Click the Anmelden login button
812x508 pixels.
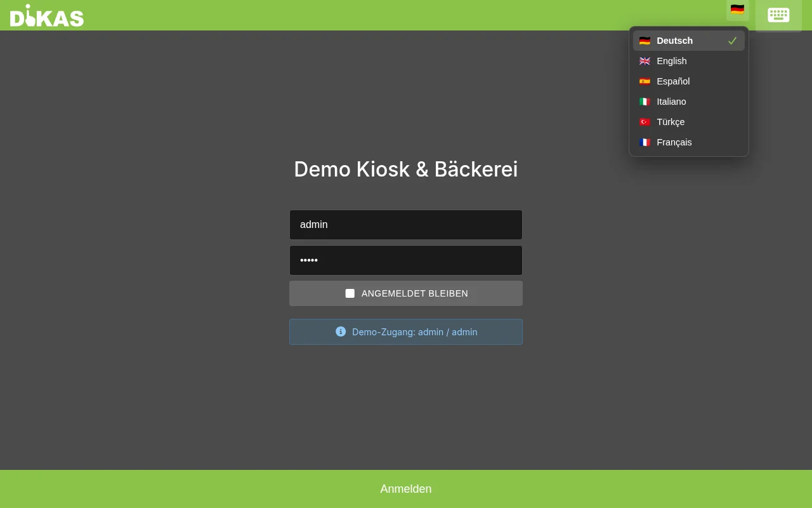pyautogui.click(x=406, y=489)
